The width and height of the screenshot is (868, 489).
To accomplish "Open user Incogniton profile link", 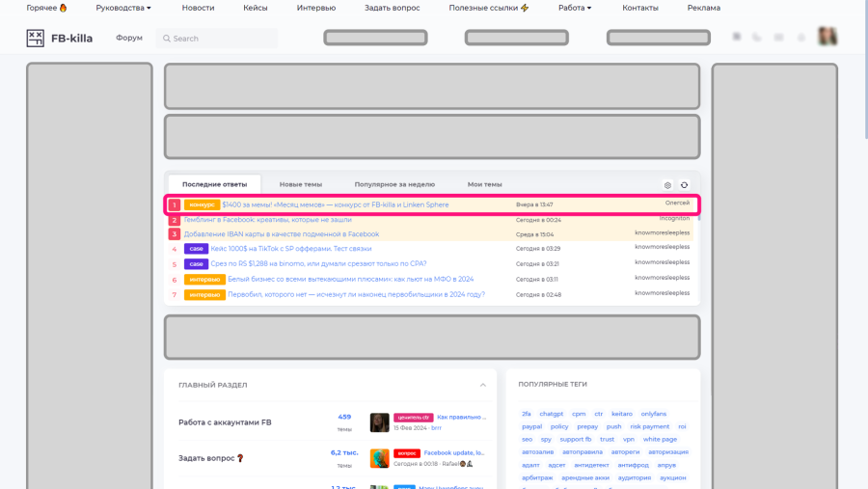I will [x=674, y=218].
